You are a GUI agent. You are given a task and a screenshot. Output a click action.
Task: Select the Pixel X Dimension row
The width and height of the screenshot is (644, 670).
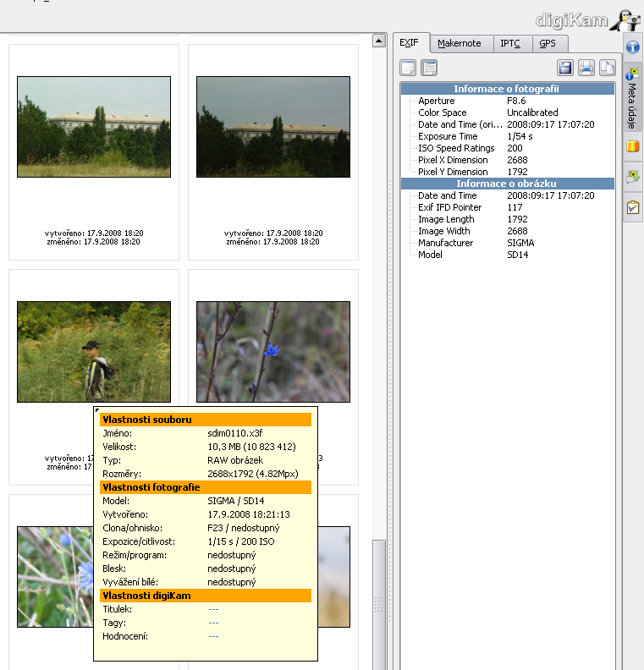pos(507,160)
